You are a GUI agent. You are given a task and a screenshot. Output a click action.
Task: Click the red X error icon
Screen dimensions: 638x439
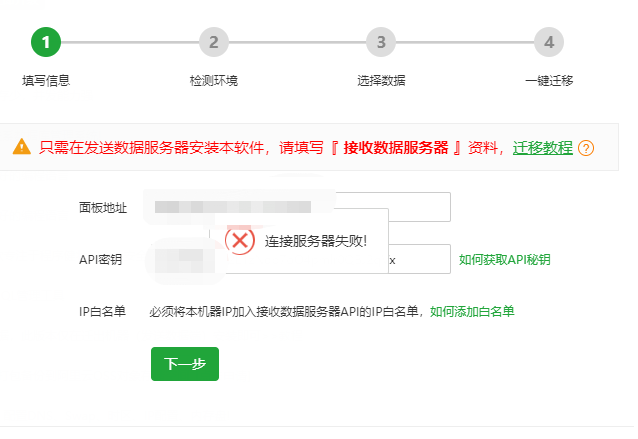[240, 240]
